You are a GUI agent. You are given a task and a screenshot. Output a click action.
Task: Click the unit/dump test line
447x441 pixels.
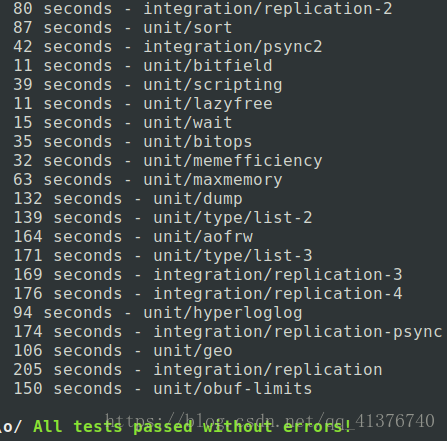click(x=128, y=199)
